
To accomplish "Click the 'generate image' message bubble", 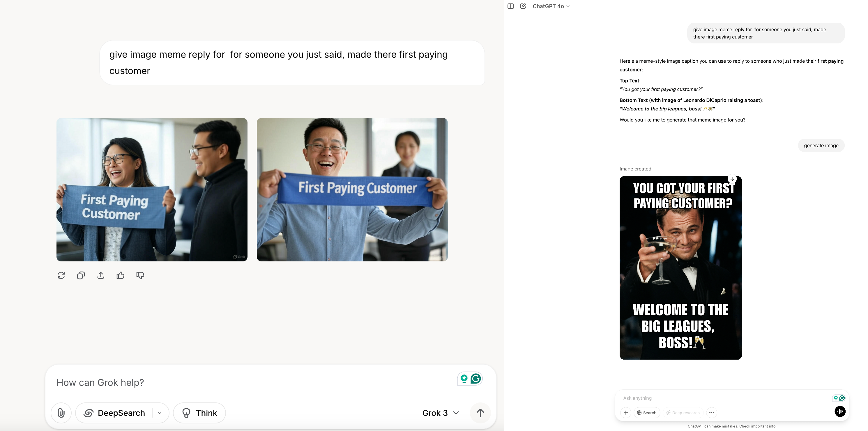I will pos(821,145).
